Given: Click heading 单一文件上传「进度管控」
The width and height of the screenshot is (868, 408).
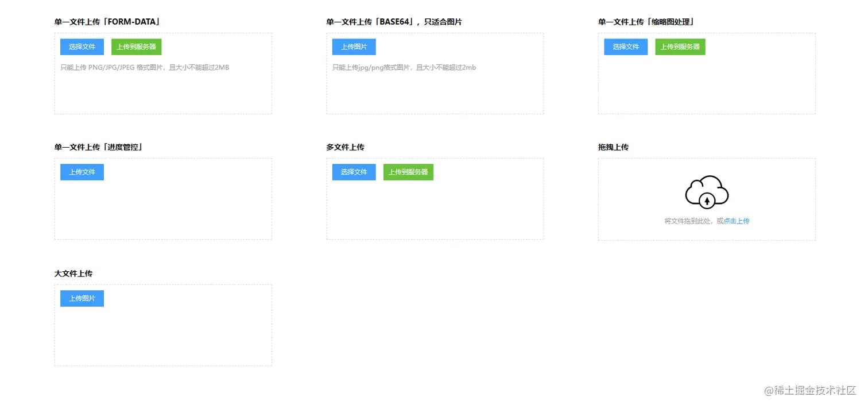Looking at the screenshot, I should point(99,147).
